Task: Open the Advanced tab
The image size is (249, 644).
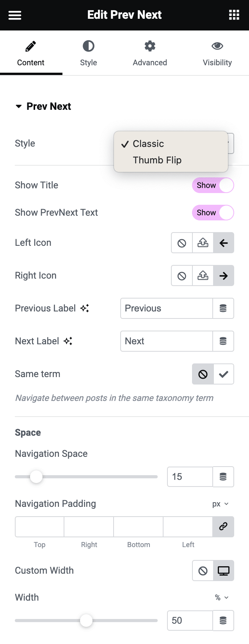Action: click(150, 53)
